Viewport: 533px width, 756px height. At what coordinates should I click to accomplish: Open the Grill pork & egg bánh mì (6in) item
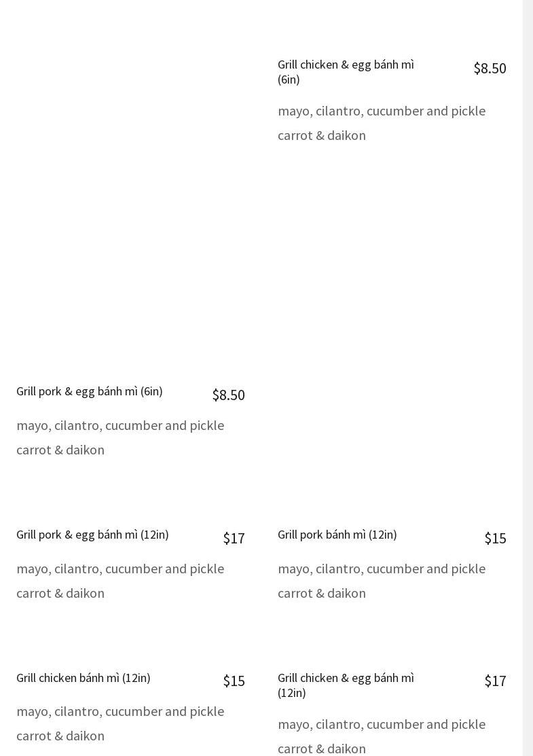point(90,391)
